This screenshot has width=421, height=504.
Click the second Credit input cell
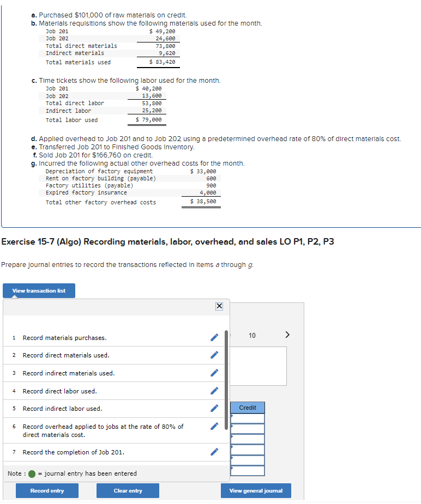click(x=248, y=429)
